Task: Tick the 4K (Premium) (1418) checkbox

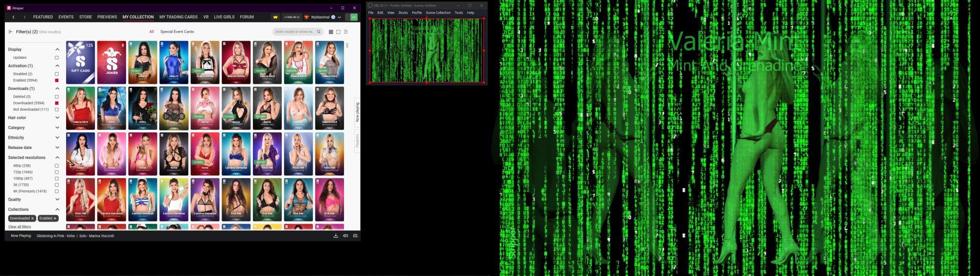Action: [57, 191]
